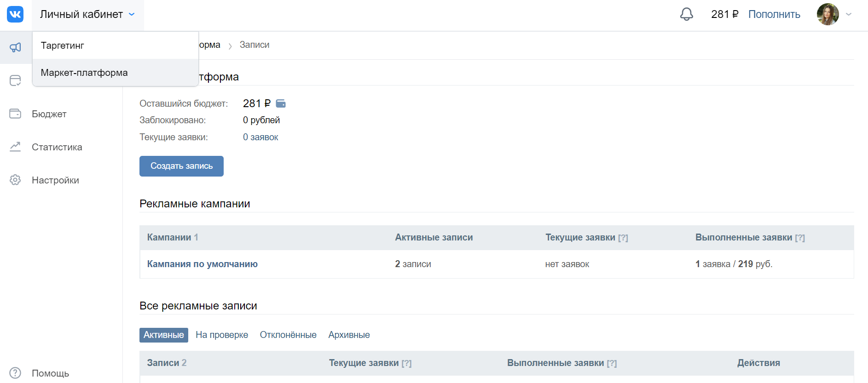
Task: Open the Отклонённые tab
Action: (288, 335)
